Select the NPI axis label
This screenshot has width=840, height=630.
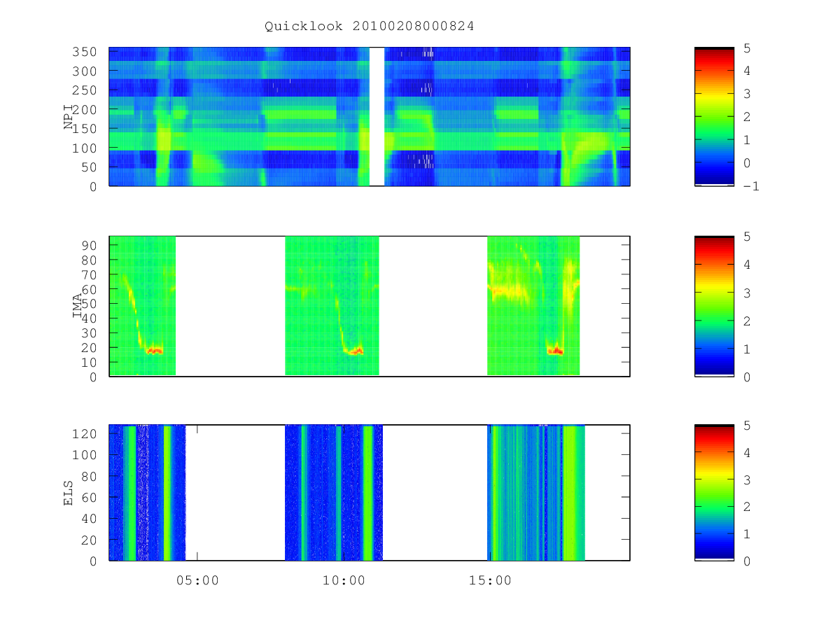(69, 117)
